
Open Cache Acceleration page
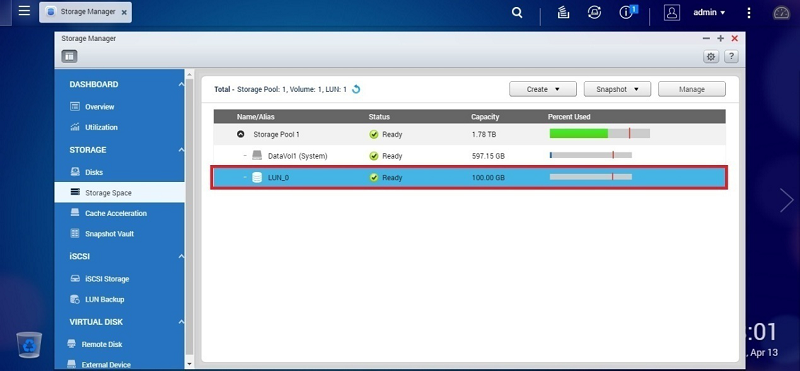[x=116, y=213]
